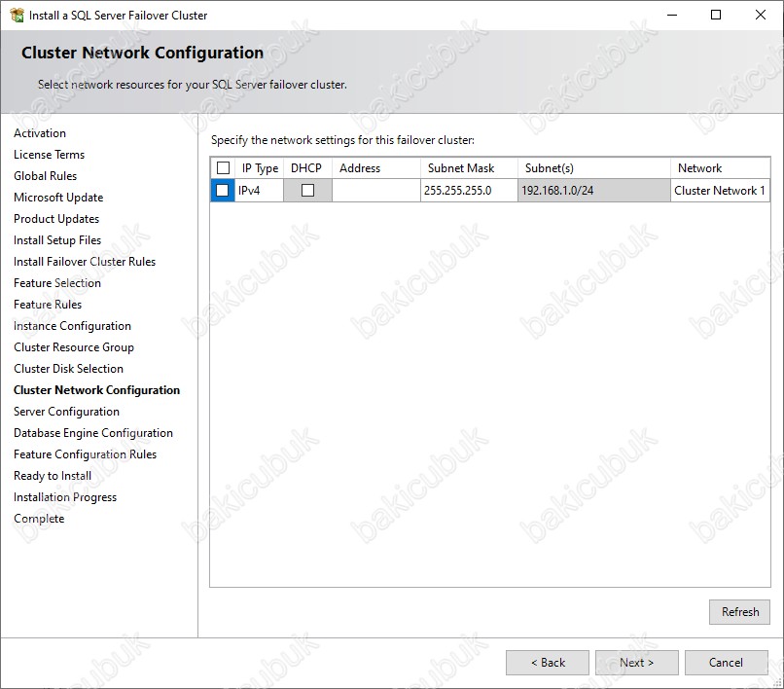This screenshot has width=784, height=689.
Task: Select the bold Cluster Network Configuration step
Action: (96, 390)
